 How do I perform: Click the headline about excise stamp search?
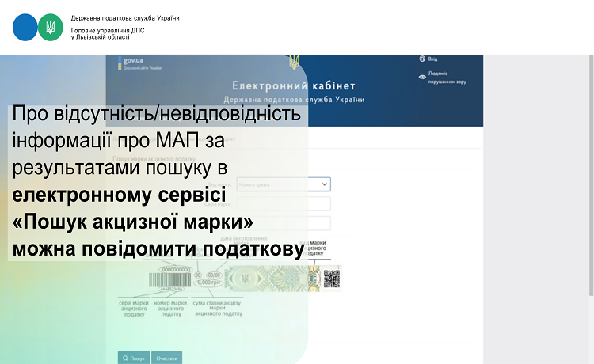tap(158, 182)
